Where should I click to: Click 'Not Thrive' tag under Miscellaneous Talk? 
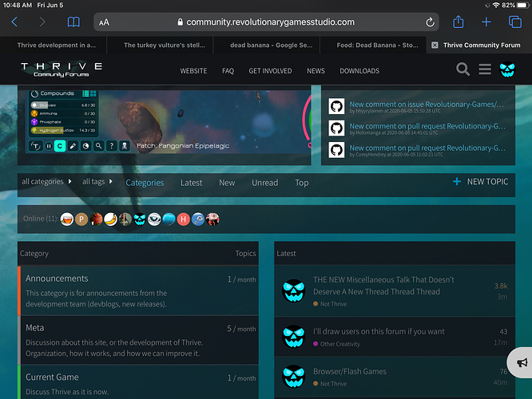click(x=330, y=304)
